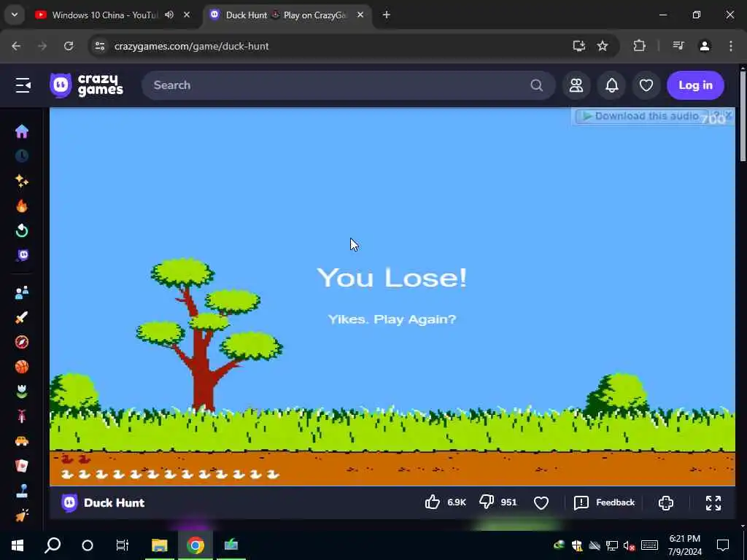
Task: Open Chrome three-dot menu
Action: click(731, 46)
